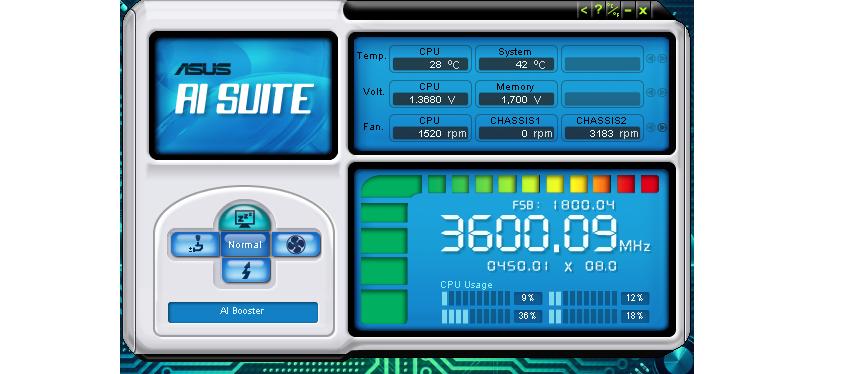Click the red rightmost frequency level block
Viewport: 848px width, 374px height.
[x=650, y=184]
